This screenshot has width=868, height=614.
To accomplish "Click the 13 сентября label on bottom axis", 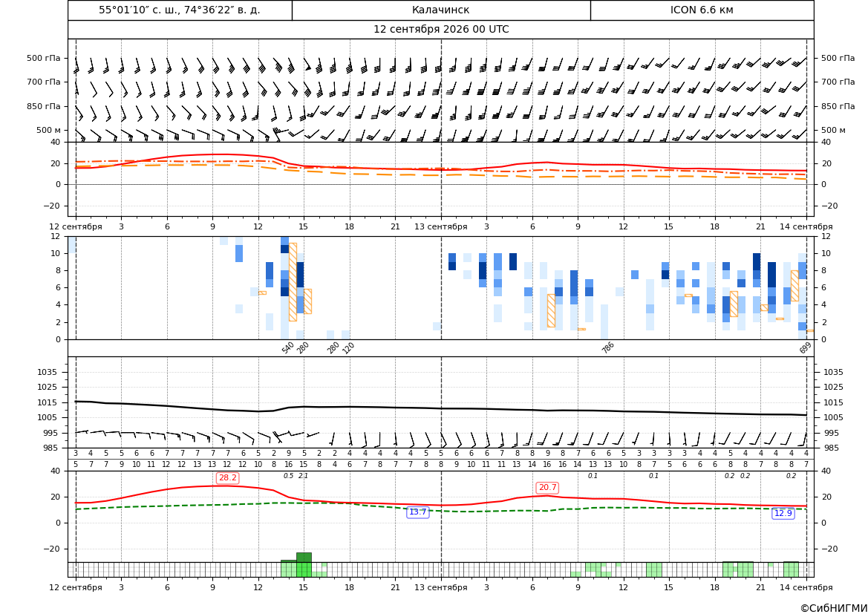I will (x=441, y=587).
